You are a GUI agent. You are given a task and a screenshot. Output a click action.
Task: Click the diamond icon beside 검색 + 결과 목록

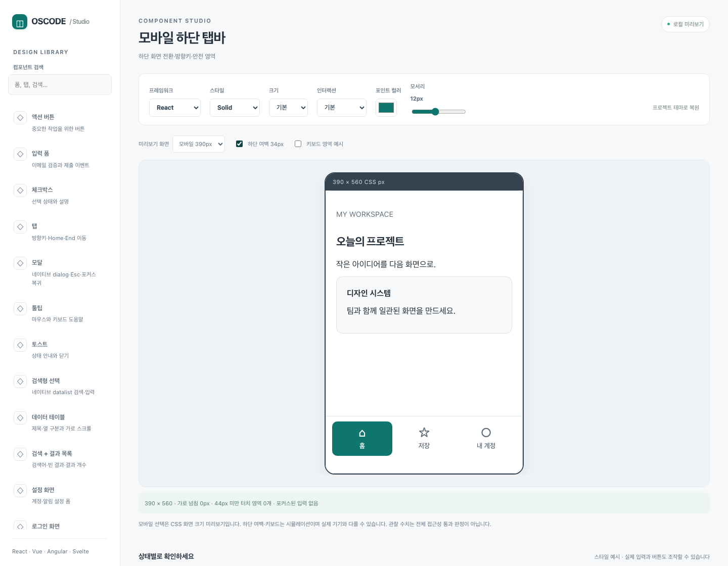(x=20, y=454)
